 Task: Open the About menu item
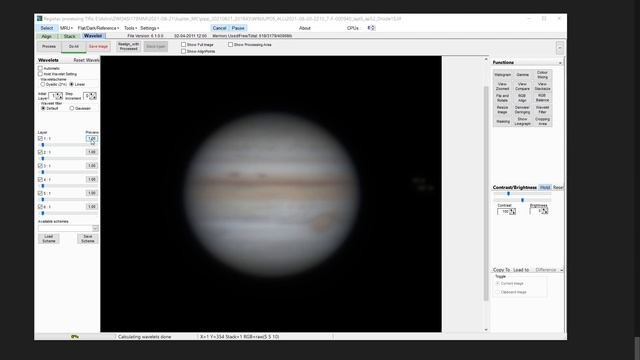click(x=304, y=28)
